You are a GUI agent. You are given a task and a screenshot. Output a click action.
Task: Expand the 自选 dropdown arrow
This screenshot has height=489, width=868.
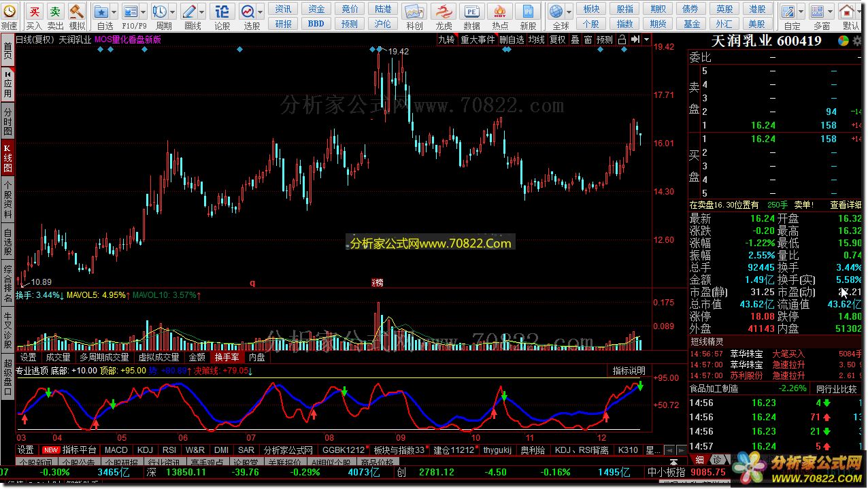[x=114, y=12]
